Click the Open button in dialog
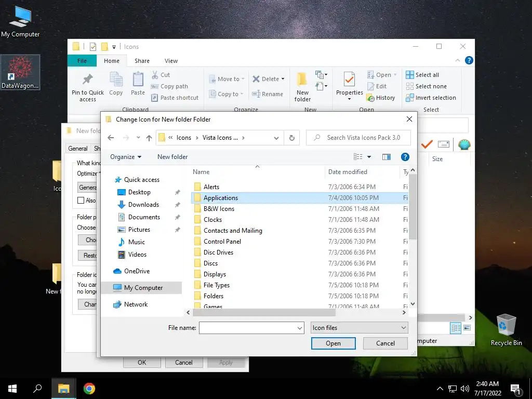 333,343
